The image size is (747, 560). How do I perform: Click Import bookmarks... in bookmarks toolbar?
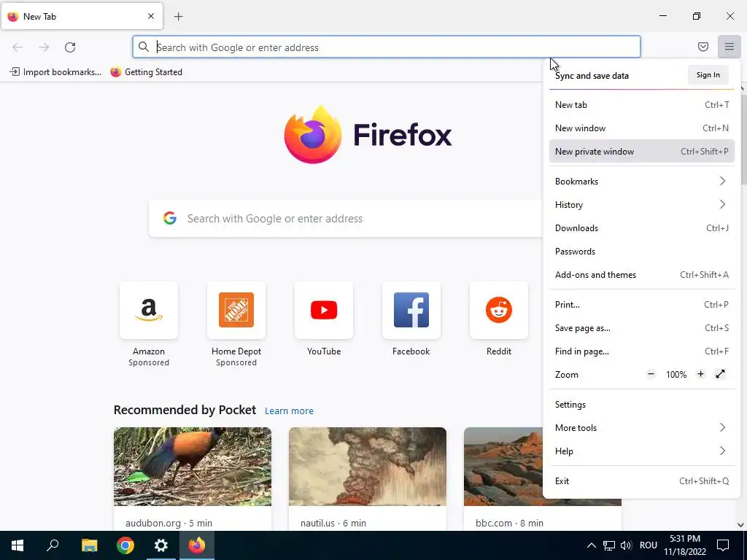55,72
